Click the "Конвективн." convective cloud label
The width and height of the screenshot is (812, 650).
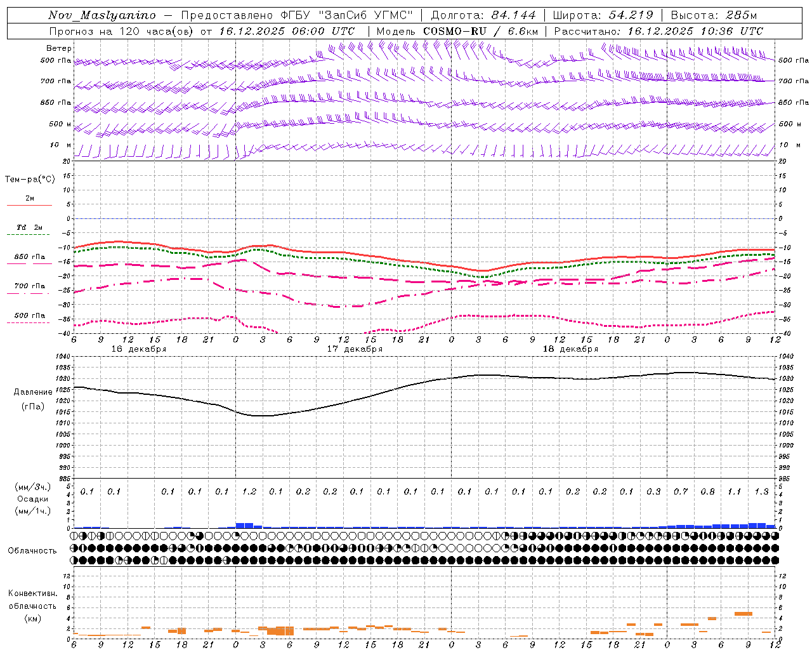[x=32, y=594]
